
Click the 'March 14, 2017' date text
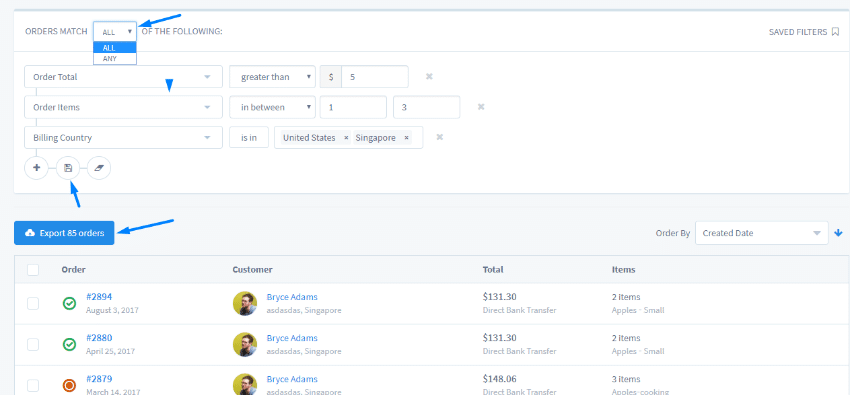tap(113, 392)
